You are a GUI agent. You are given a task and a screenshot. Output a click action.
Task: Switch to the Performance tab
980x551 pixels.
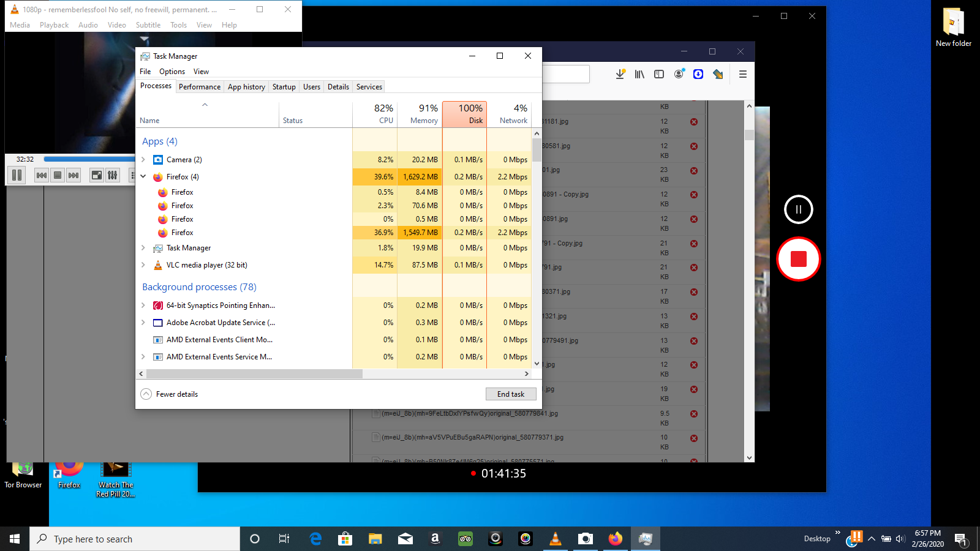point(200,87)
